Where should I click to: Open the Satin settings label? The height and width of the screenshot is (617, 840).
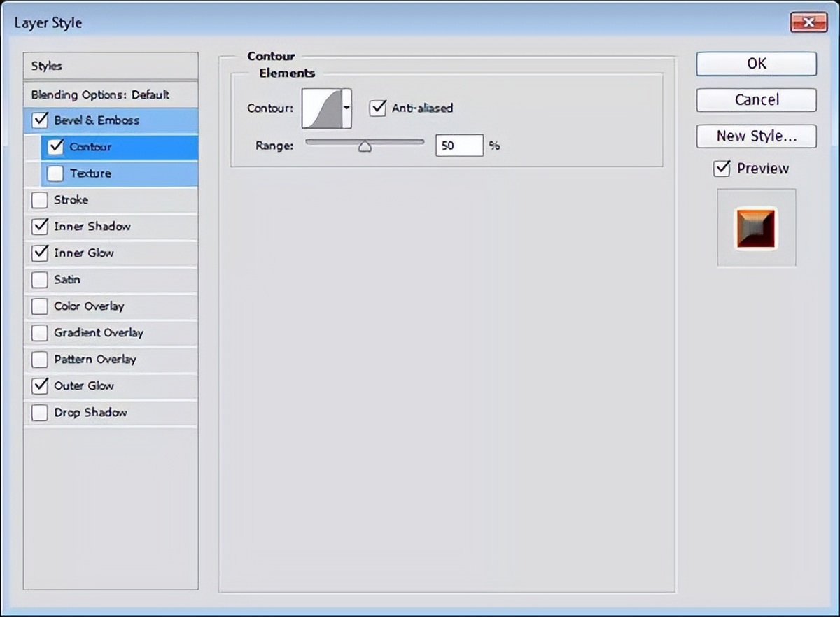tap(67, 280)
